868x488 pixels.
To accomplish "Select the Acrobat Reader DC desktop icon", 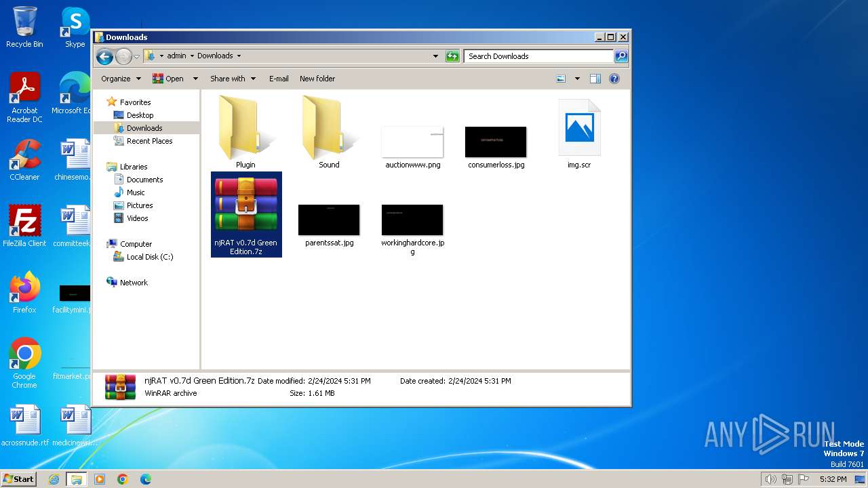I will [24, 98].
